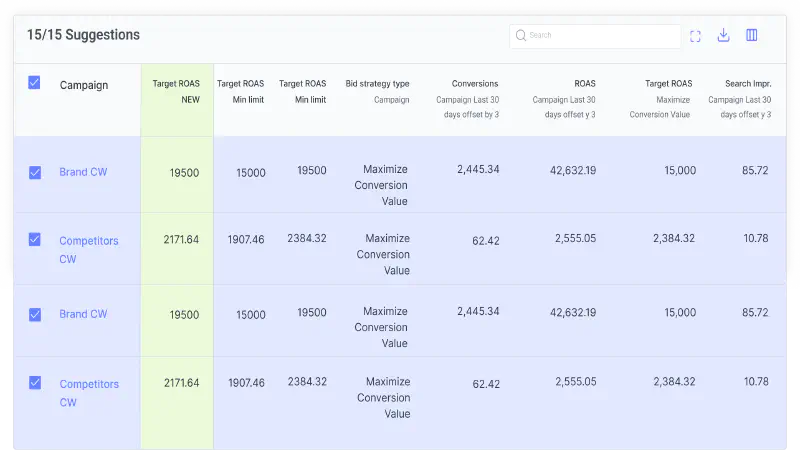
Task: Select the 42,632.19 ROAS in first Brand CW row
Action: pos(572,170)
